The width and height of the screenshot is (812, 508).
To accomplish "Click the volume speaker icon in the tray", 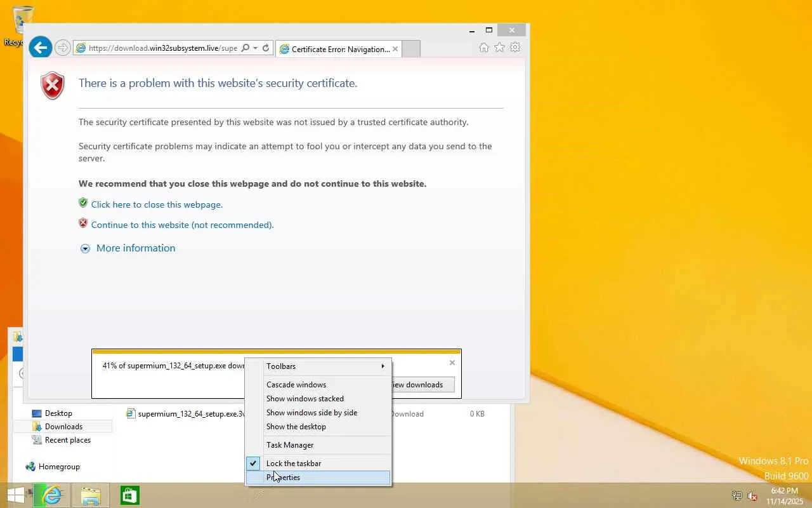I will point(752,496).
